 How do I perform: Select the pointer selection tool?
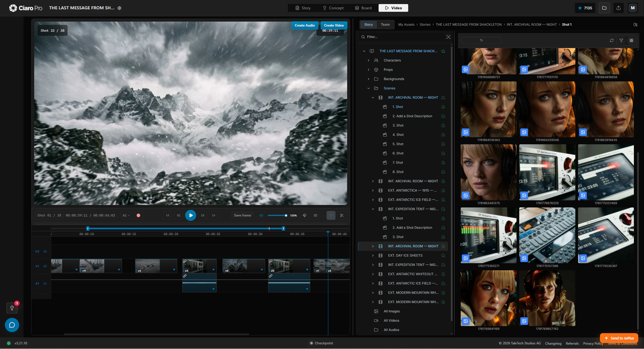pyautogui.click(x=331, y=215)
